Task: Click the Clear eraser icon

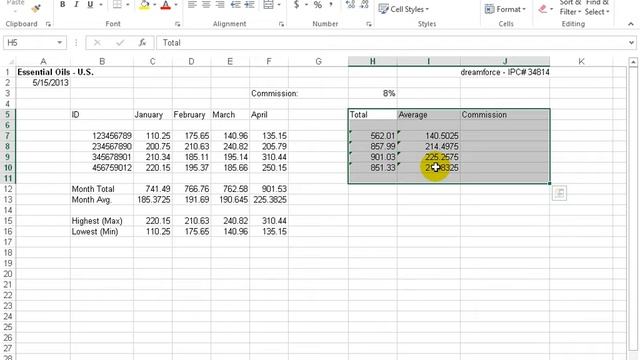Action: (542, 9)
